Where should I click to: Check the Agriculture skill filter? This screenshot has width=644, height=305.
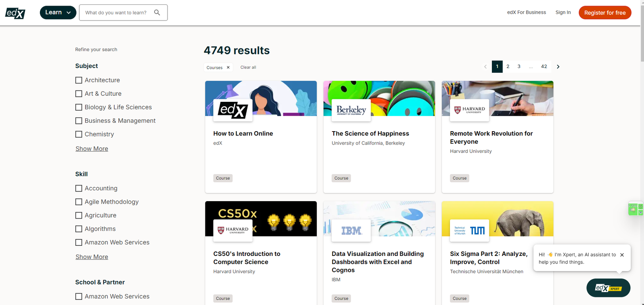pyautogui.click(x=79, y=215)
